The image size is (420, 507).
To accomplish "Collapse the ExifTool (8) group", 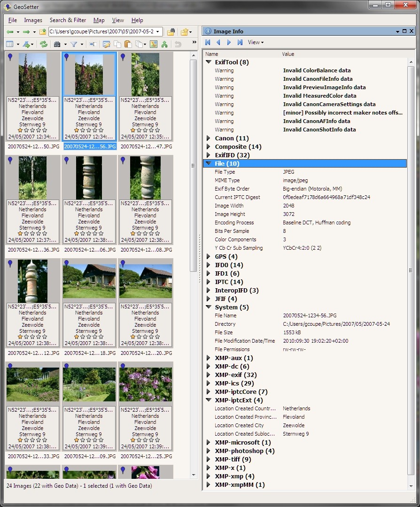I will [x=209, y=62].
